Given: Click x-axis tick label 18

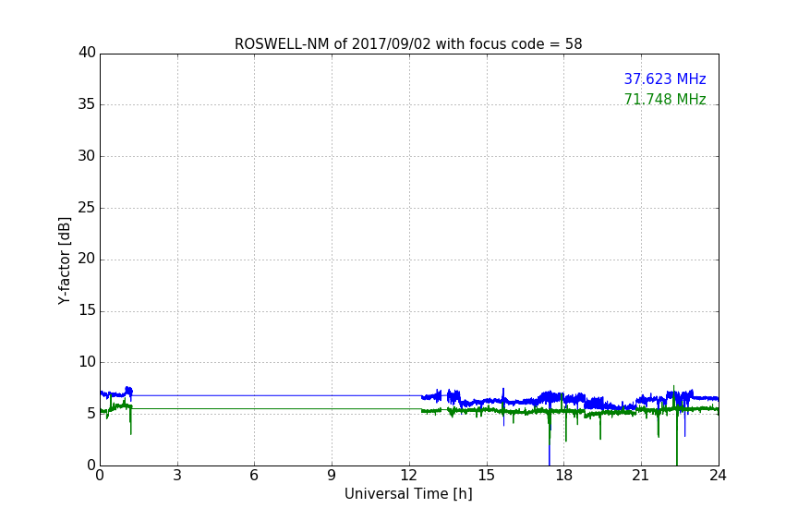Looking at the screenshot, I should point(564,476).
